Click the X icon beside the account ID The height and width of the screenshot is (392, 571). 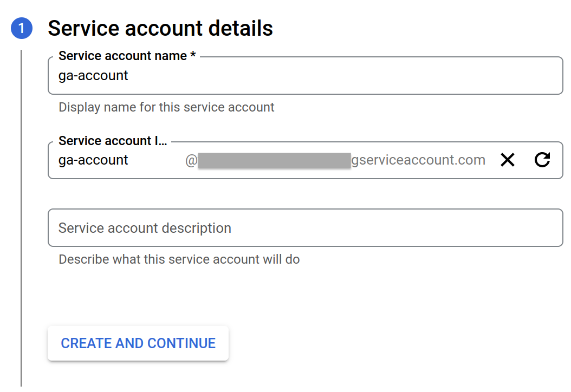pyautogui.click(x=508, y=160)
